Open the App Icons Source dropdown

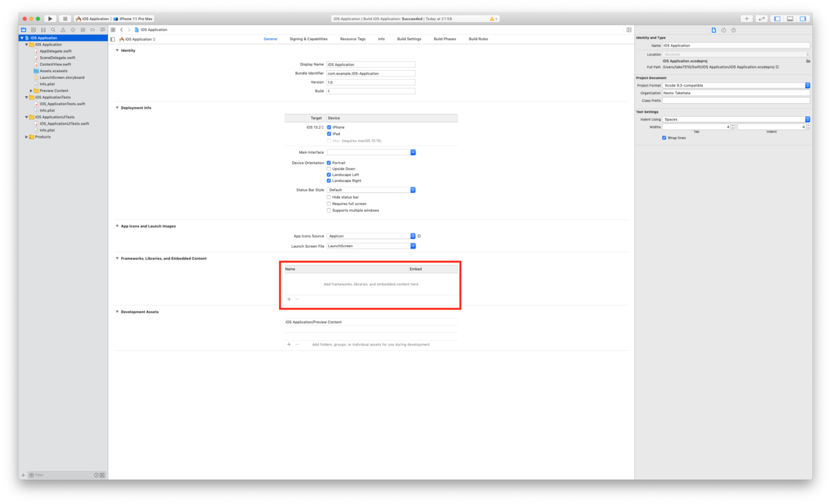[371, 236]
